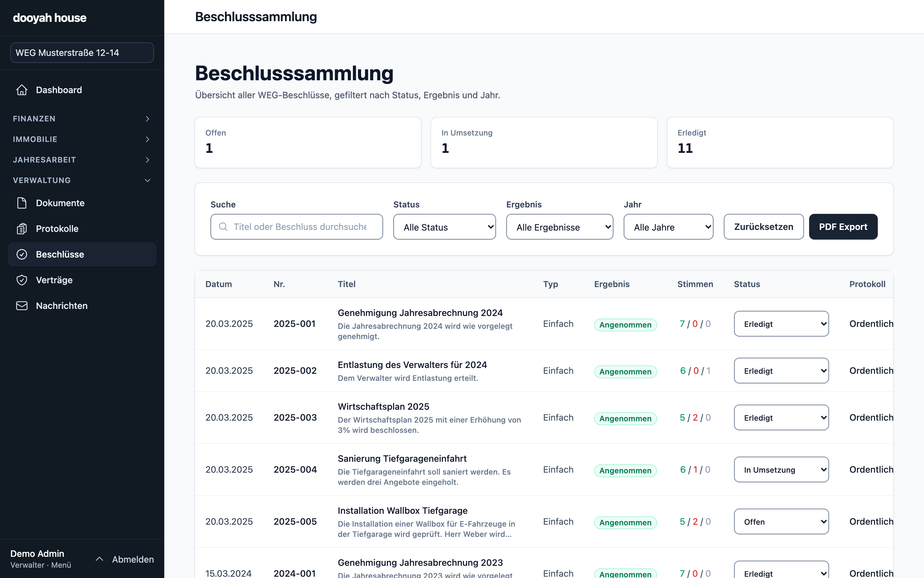Image resolution: width=924 pixels, height=578 pixels.
Task: Click title Genehmigung Jahresabrechnung 2024
Action: click(420, 313)
